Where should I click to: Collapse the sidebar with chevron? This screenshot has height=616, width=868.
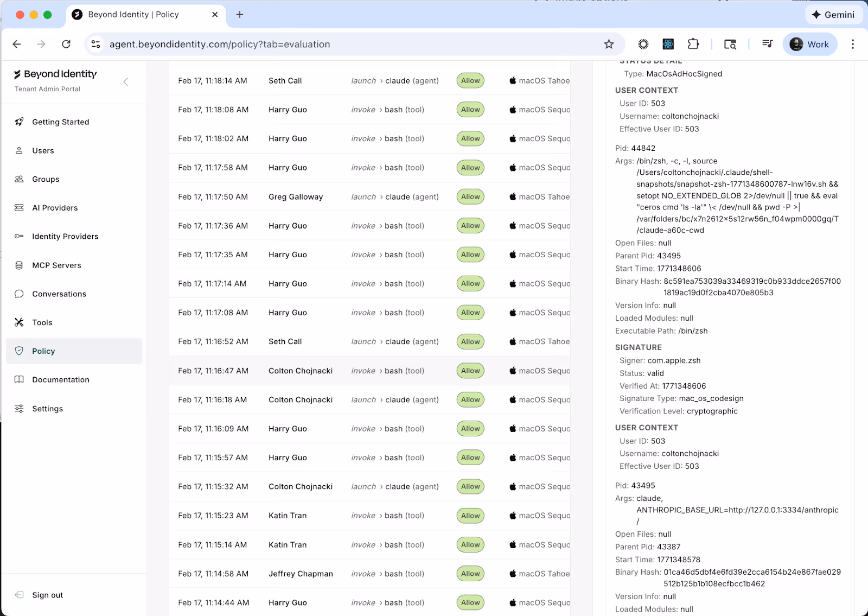tap(126, 82)
